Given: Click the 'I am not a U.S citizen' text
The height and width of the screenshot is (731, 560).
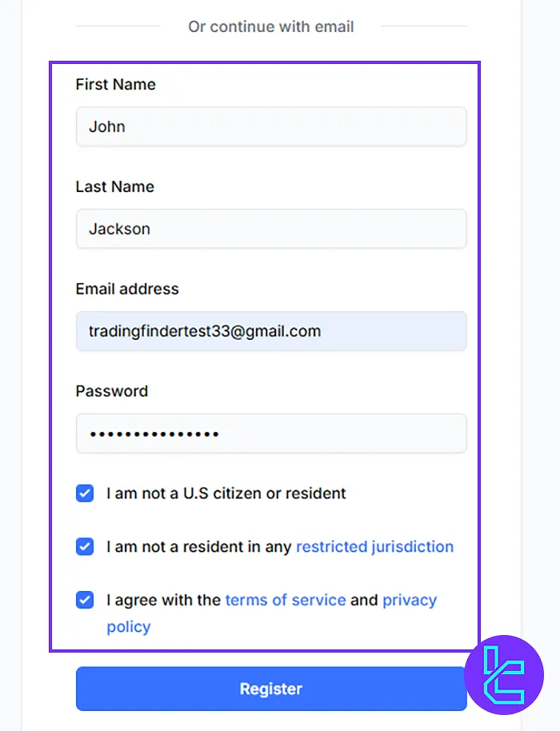Looking at the screenshot, I should [x=226, y=493].
